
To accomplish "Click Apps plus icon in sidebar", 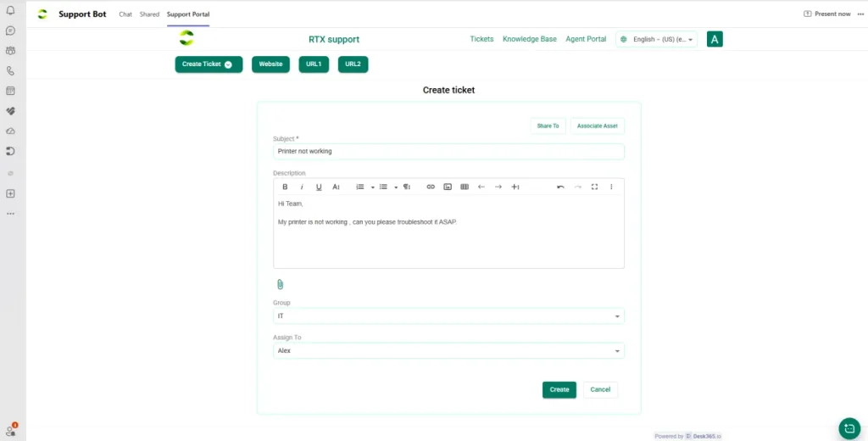I will (x=10, y=193).
